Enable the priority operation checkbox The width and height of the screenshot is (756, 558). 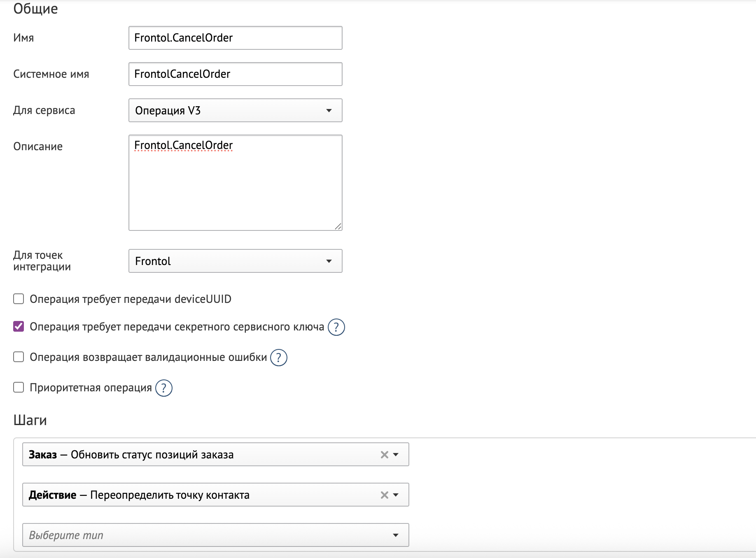click(x=19, y=388)
